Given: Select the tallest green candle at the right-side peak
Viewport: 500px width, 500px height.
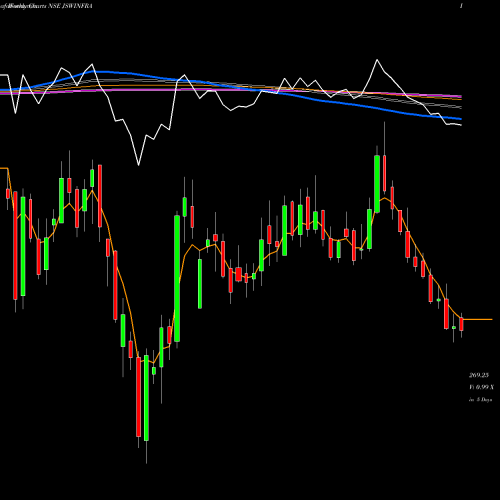Looking at the screenshot, I should [x=377, y=184].
